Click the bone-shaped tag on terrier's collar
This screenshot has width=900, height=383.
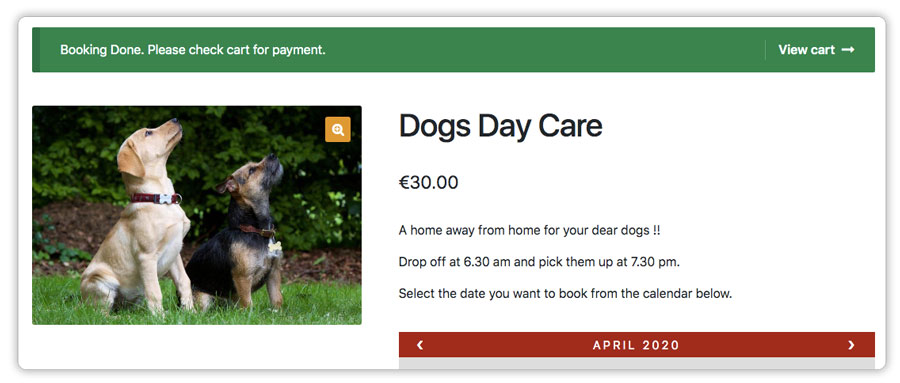275,247
